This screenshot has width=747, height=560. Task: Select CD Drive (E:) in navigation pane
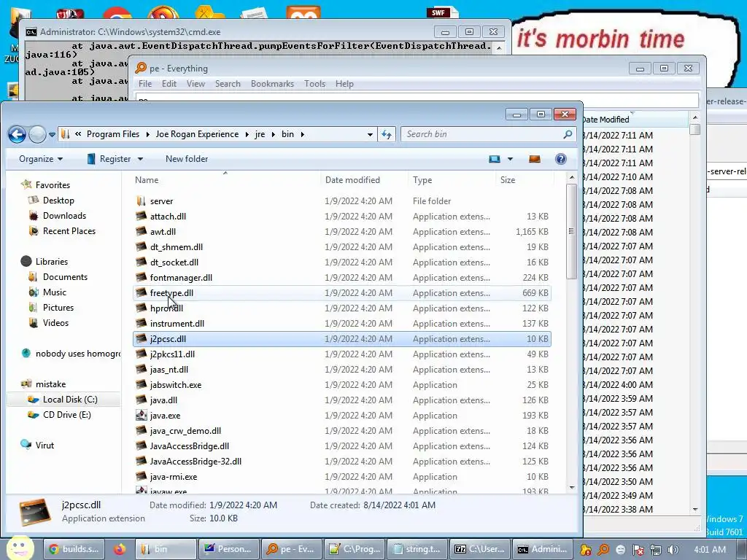click(x=66, y=415)
